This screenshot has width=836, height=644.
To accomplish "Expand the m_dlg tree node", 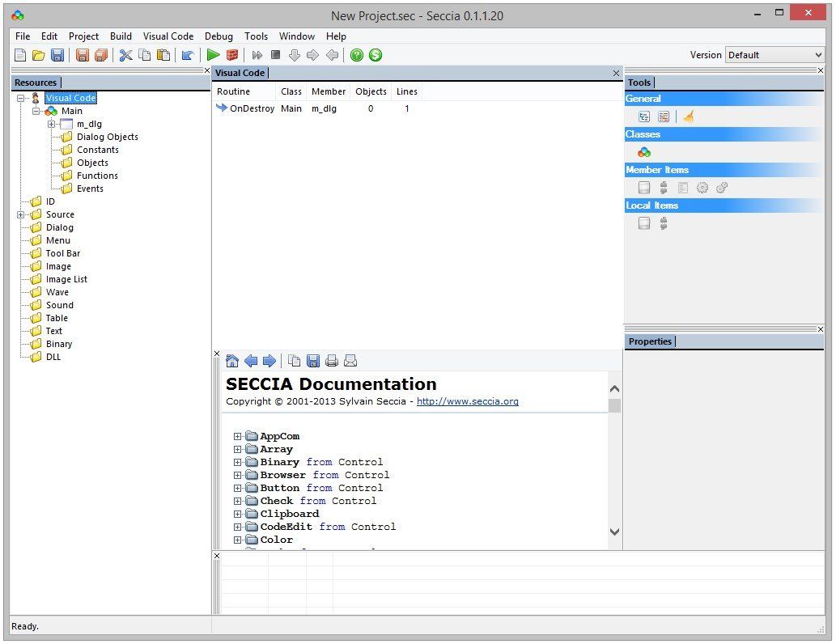I will pyautogui.click(x=51, y=124).
